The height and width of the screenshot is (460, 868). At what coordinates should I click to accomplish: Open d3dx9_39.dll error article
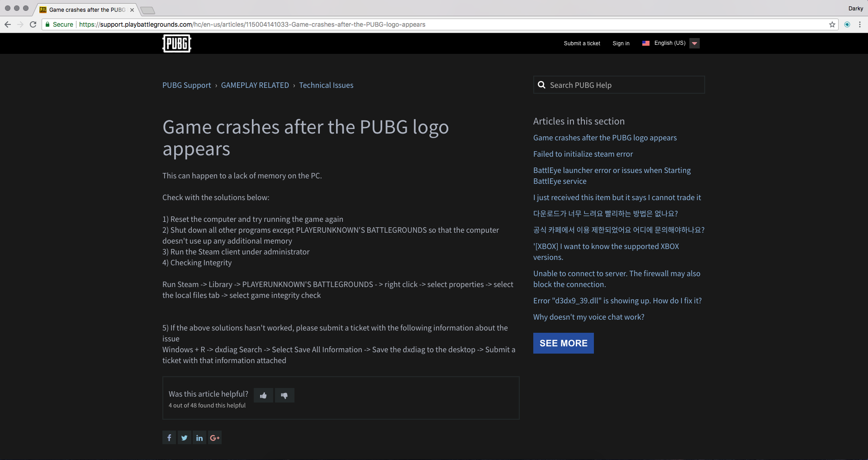pos(617,301)
